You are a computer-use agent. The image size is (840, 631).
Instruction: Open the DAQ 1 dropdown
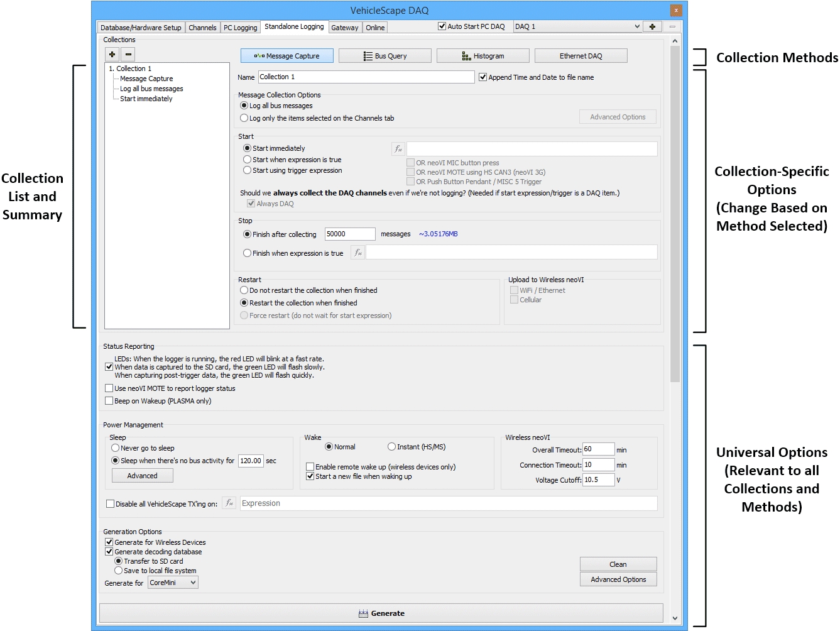[x=577, y=27]
